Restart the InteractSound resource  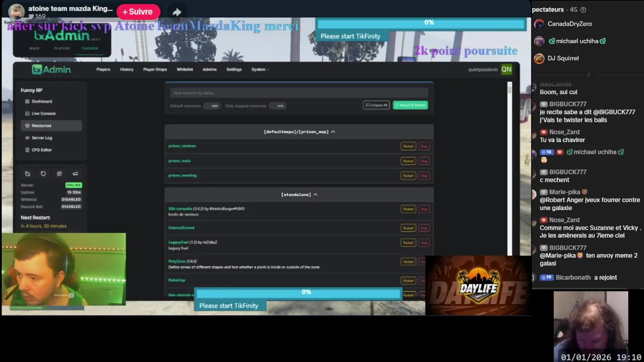[x=408, y=228]
